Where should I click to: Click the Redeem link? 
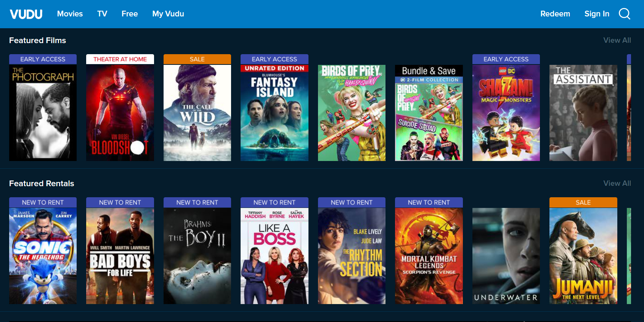point(555,14)
